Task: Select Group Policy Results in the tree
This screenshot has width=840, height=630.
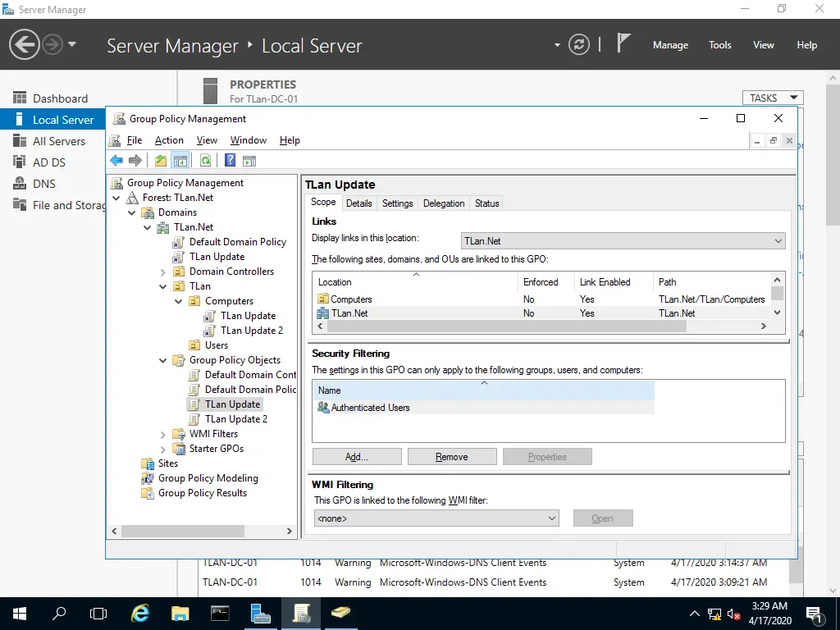Action: [203, 493]
